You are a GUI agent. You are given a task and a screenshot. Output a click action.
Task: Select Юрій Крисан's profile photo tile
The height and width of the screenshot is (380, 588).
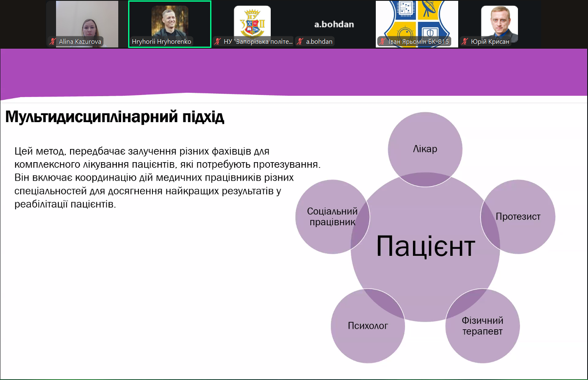click(x=499, y=21)
